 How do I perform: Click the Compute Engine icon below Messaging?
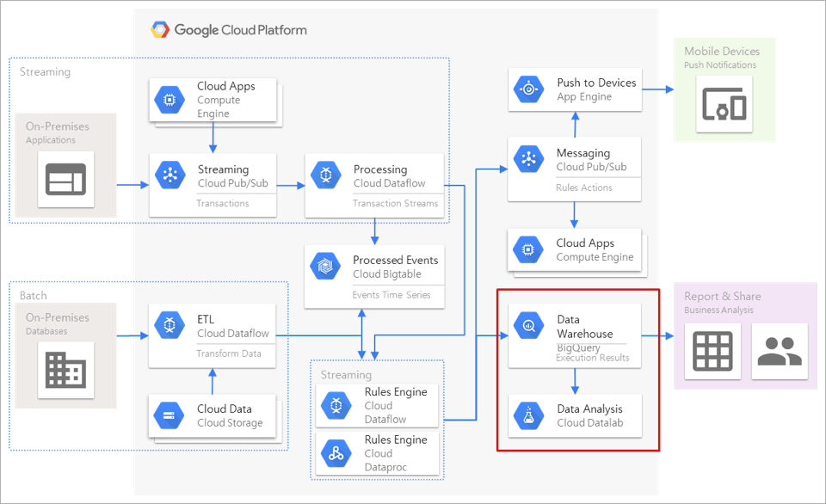[x=528, y=249]
